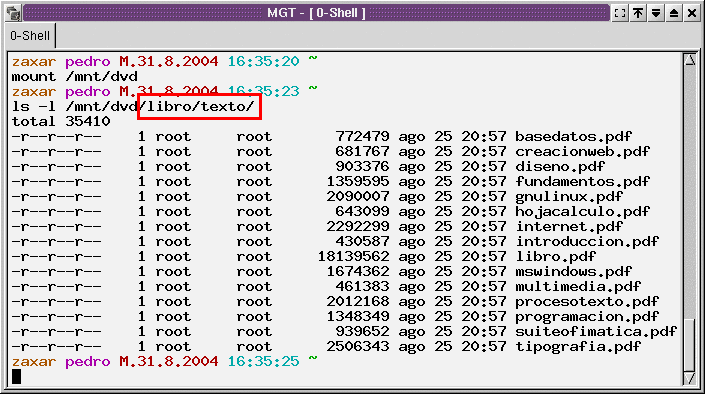Click the ls -l /mnt/dvd/libro/texto/ command
The height and width of the screenshot is (394, 705).
point(133,107)
